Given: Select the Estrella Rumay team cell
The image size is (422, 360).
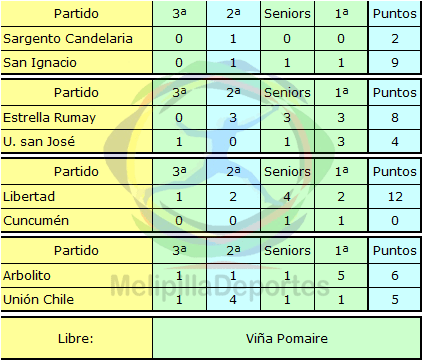Looking at the screenshot, I should [x=76, y=117].
